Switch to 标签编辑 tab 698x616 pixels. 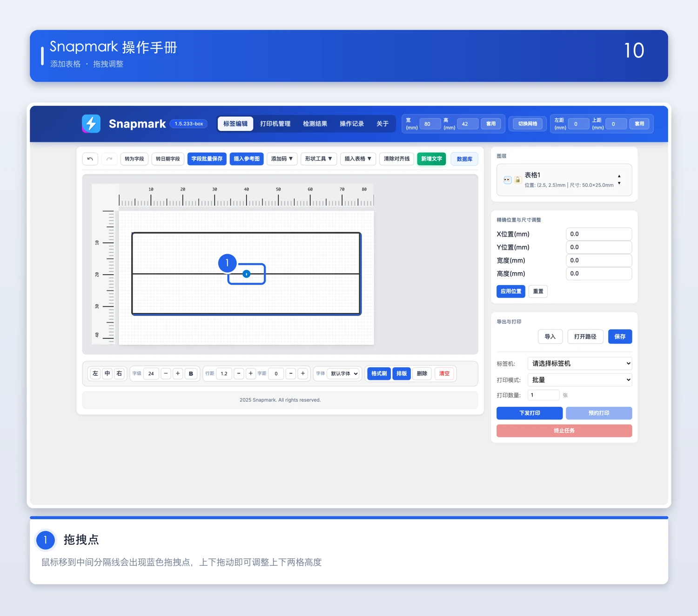(x=235, y=123)
